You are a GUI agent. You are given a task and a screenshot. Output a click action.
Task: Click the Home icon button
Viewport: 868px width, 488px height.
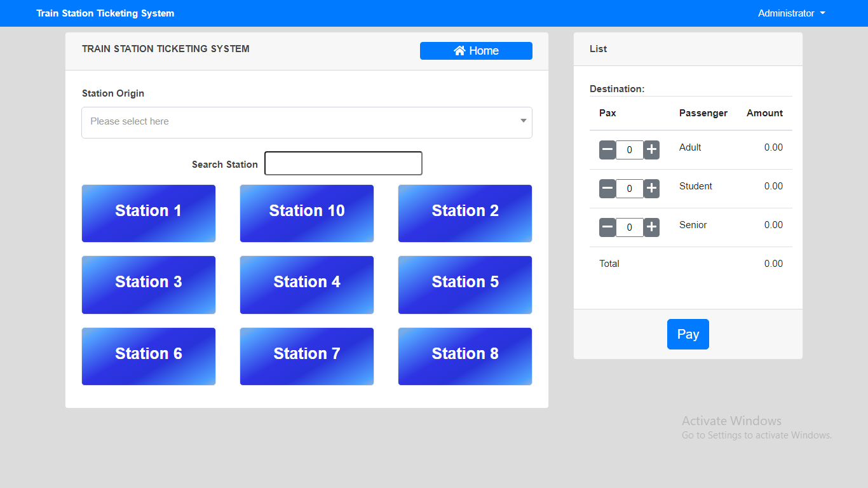click(476, 51)
